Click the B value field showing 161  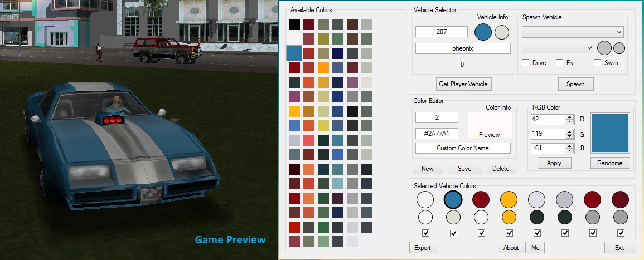548,148
